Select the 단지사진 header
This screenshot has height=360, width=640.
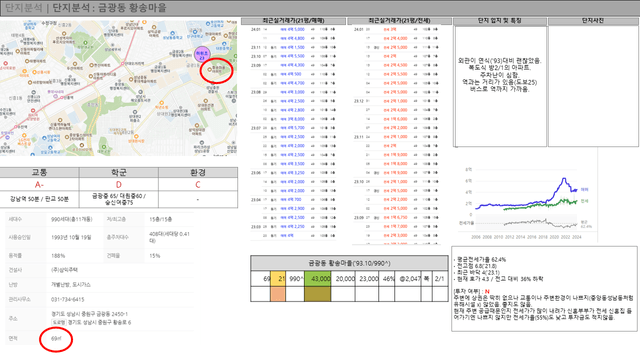tap(593, 21)
